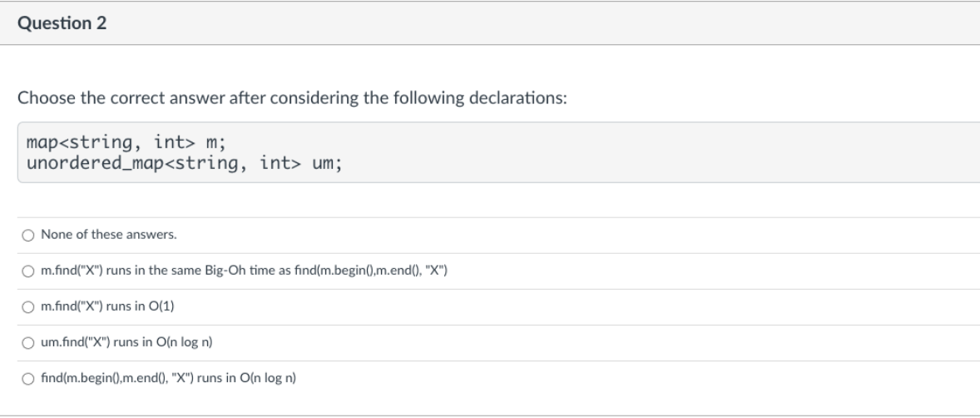Select radio for find(m.begin(),m.end(),"X") O(n log n)
980x418 pixels.
tap(27, 378)
